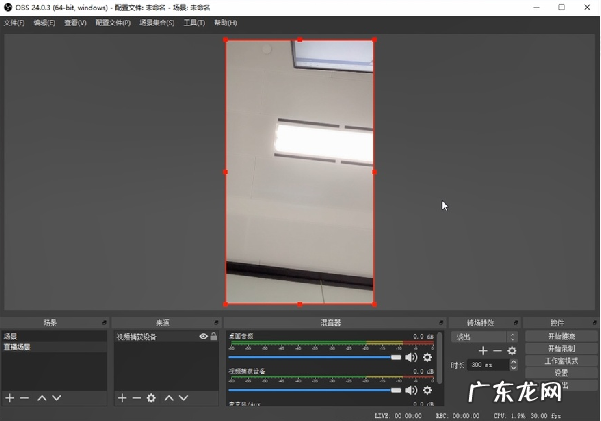Add a scene transition plus icon

point(483,351)
